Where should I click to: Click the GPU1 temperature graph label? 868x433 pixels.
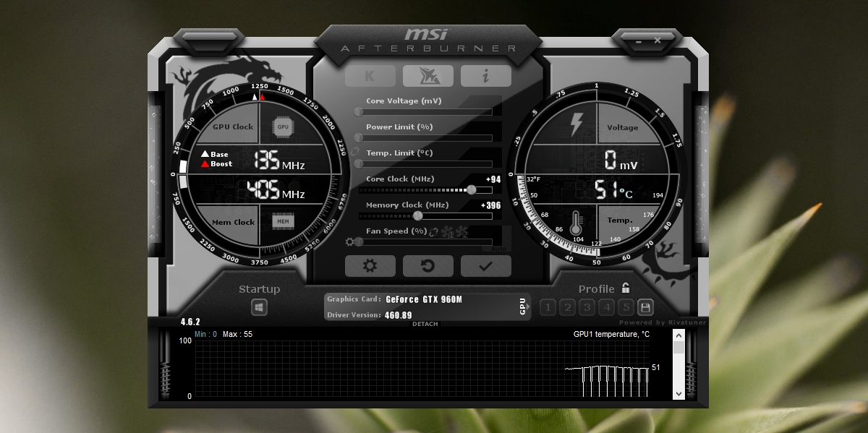click(611, 335)
